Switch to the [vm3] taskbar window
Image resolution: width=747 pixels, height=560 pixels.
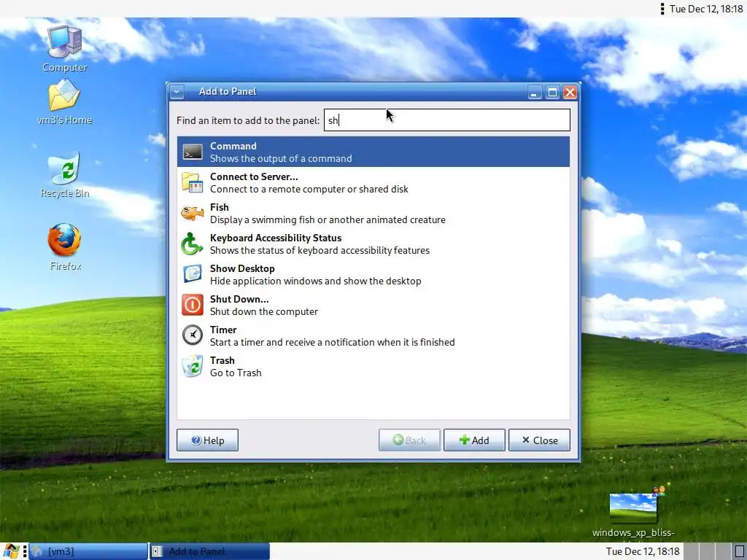[x=88, y=551]
